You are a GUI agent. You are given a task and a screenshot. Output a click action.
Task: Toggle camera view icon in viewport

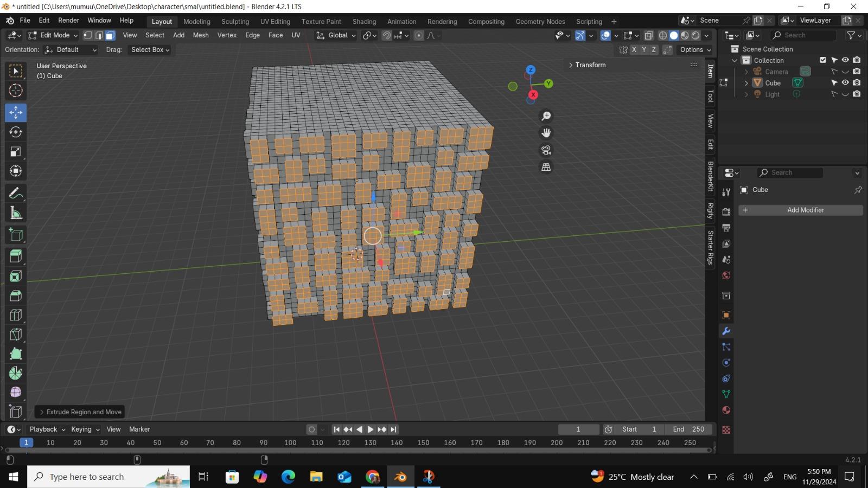point(546,150)
